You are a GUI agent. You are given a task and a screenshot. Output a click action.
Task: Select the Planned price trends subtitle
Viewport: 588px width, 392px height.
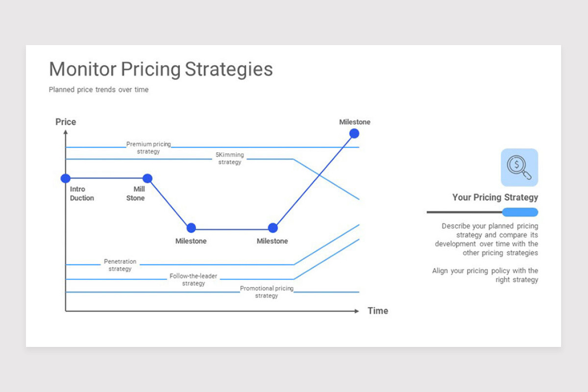point(98,90)
